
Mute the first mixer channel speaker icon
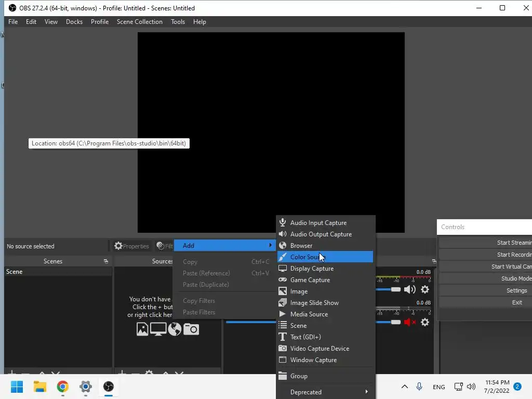(409, 289)
